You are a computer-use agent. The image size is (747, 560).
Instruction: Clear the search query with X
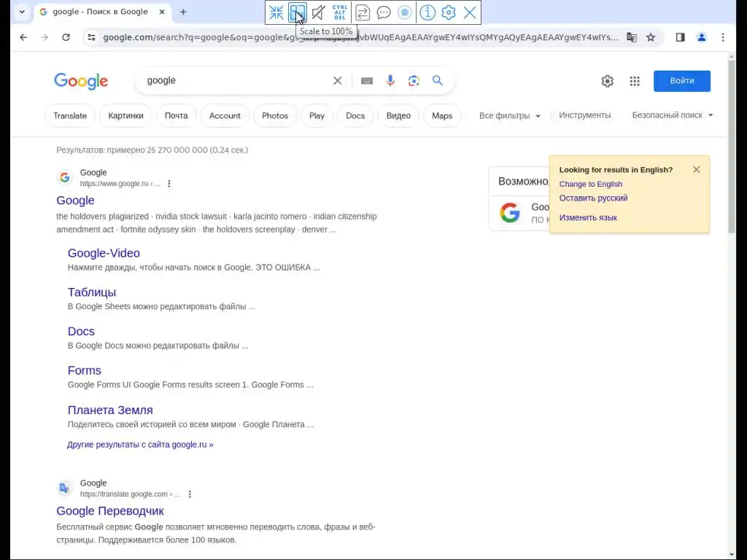point(337,80)
